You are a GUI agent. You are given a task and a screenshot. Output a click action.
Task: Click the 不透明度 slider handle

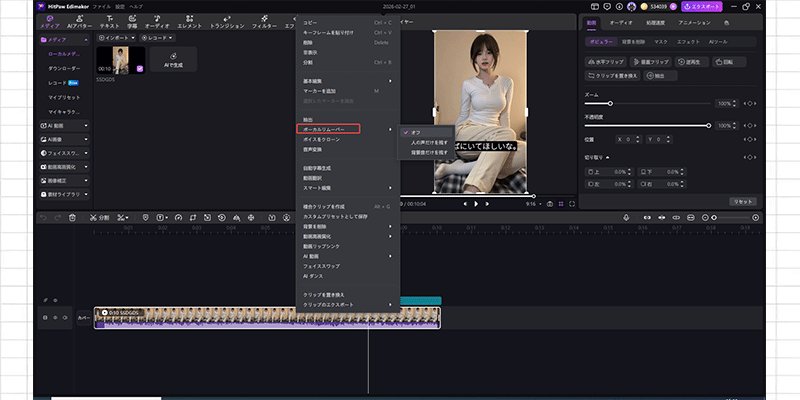[709, 126]
